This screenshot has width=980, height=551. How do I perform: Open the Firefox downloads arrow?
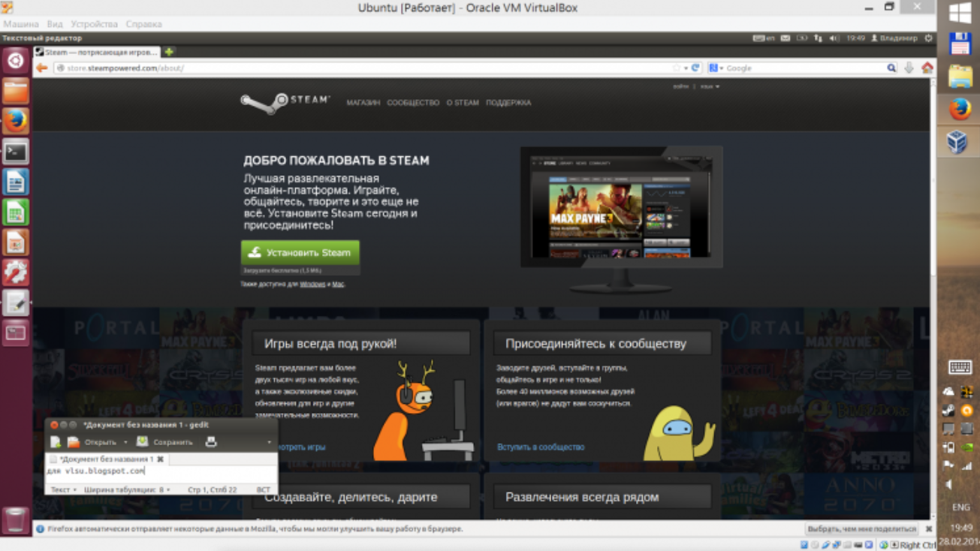pyautogui.click(x=909, y=68)
